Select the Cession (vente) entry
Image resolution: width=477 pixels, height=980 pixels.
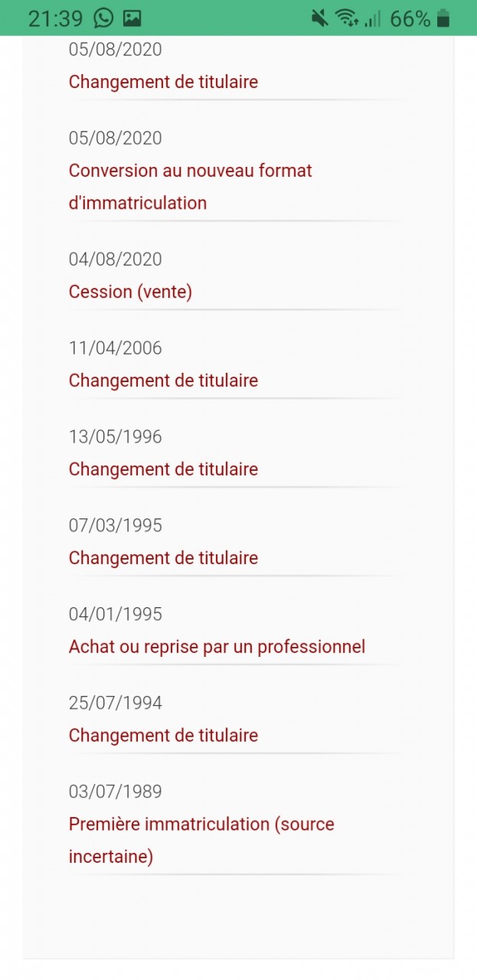click(130, 292)
